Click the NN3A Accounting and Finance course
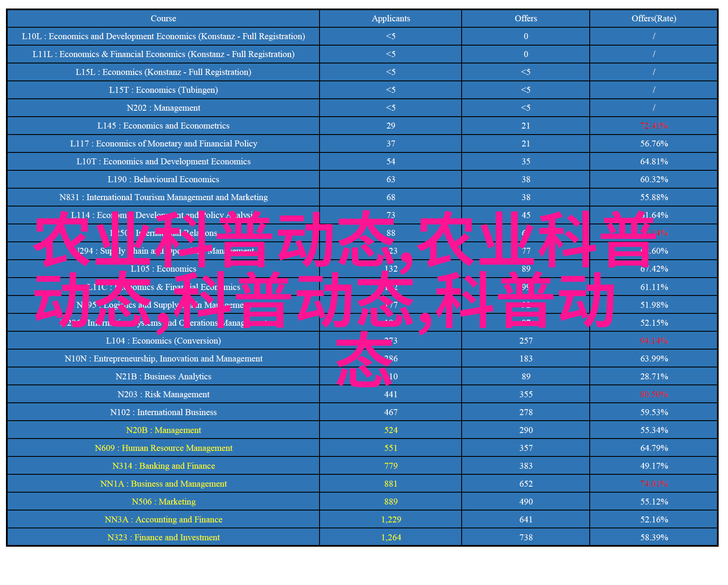This screenshot has width=728, height=585. [x=163, y=519]
